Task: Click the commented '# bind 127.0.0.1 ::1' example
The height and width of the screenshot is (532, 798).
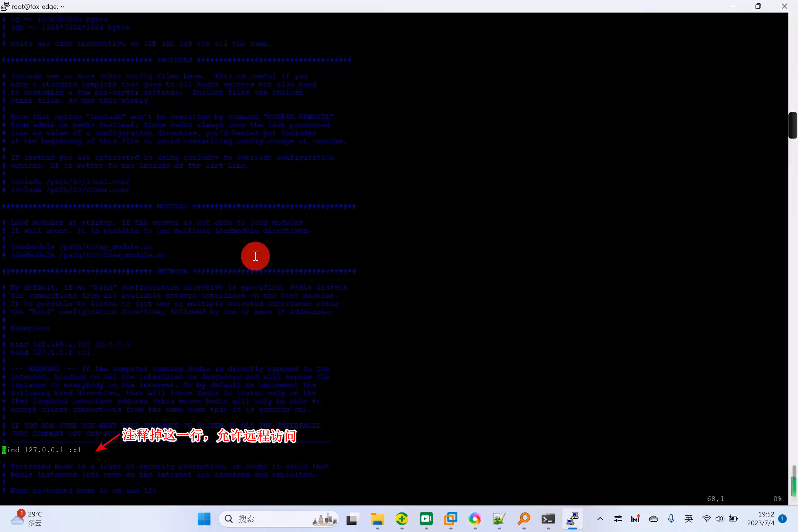Action: tap(46, 352)
